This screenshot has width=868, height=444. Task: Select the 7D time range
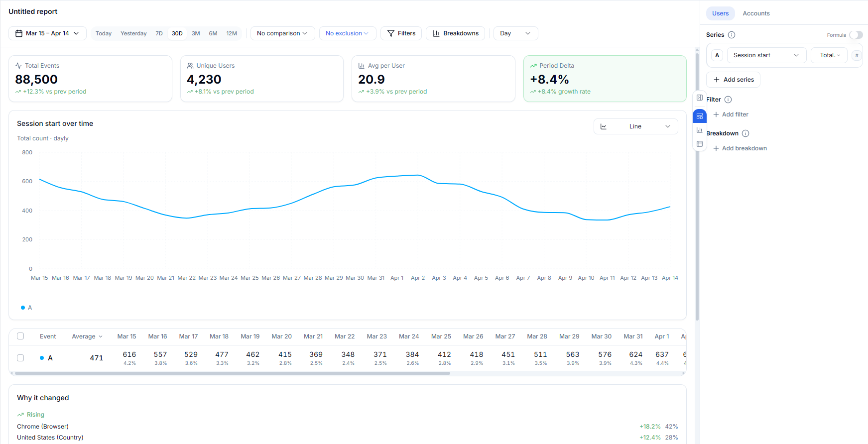(x=159, y=33)
